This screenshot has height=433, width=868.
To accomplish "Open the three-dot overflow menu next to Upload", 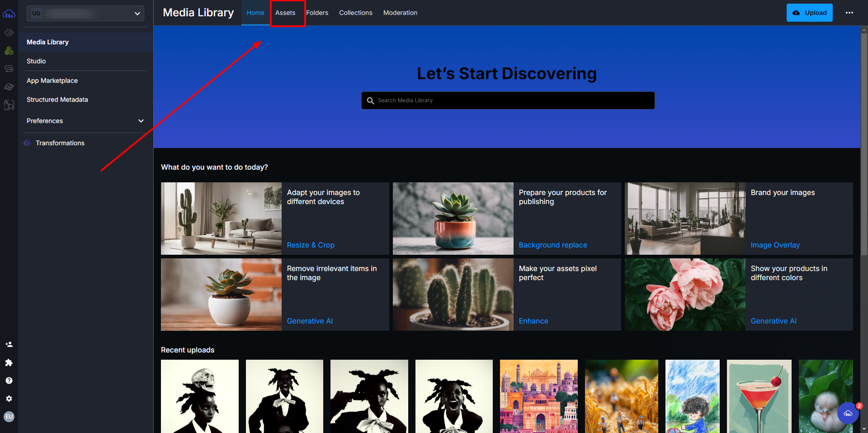I will pyautogui.click(x=849, y=13).
